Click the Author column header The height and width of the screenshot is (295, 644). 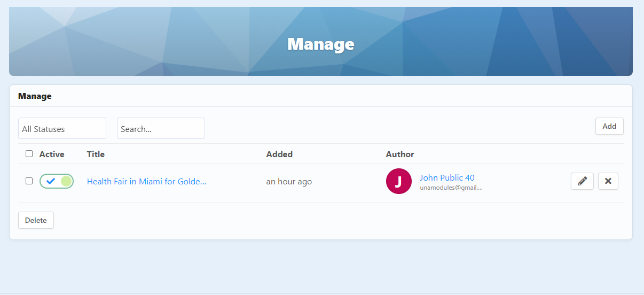[400, 154]
